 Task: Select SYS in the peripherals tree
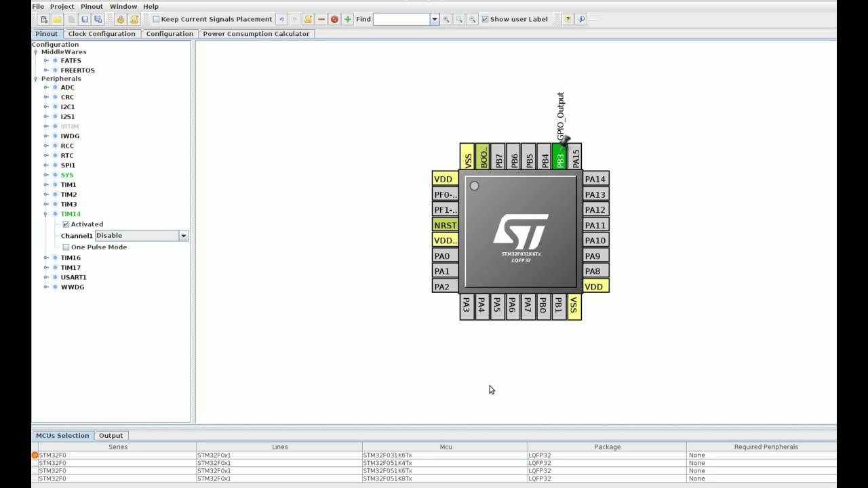pyautogui.click(x=67, y=175)
